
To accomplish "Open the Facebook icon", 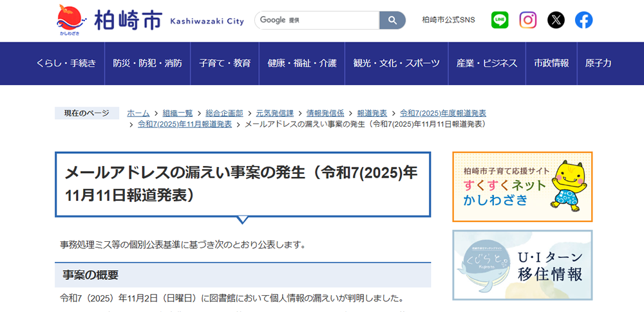I will [x=583, y=20].
